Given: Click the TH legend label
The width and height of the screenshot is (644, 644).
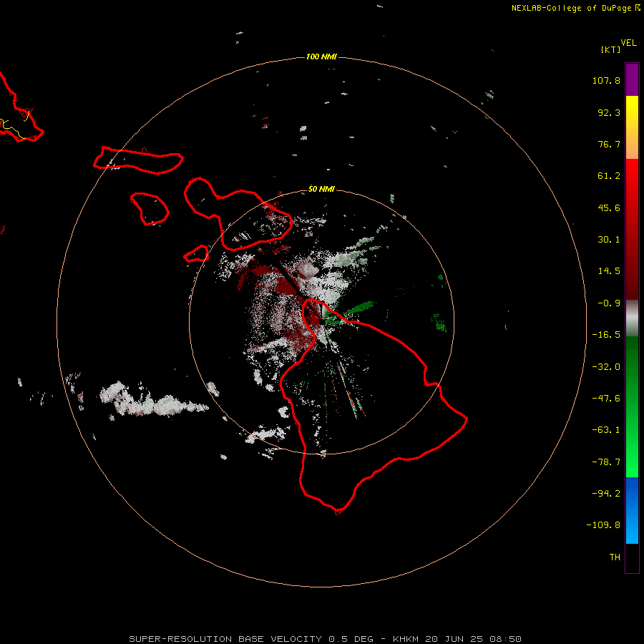Looking at the screenshot, I should click(615, 557).
